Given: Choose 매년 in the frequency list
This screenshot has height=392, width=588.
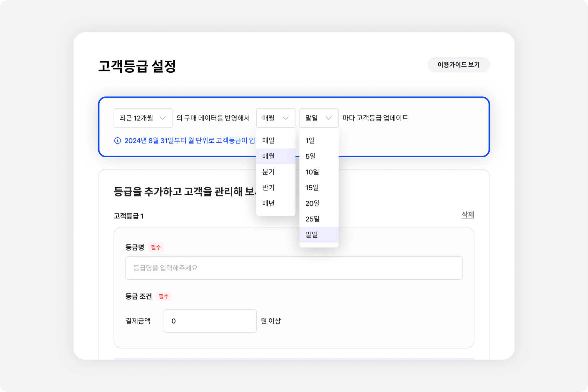Looking at the screenshot, I should pos(275,203).
